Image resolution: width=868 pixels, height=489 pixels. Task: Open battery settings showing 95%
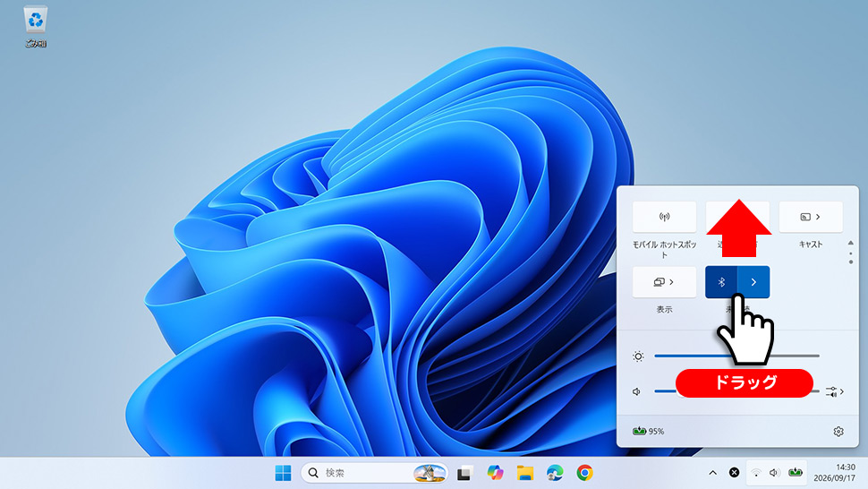tap(648, 431)
